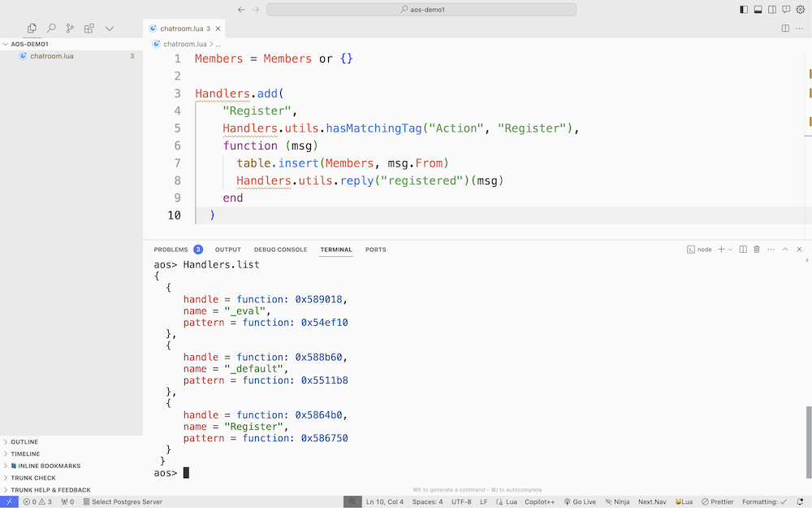812x508 pixels.
Task: Click the aos-demo1 command center search box
Action: click(421, 10)
